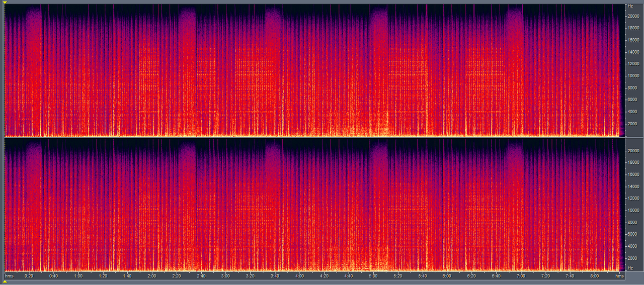Click 16000 on the upper channel frequency scale
This screenshot has height=285, width=644.
pyautogui.click(x=633, y=40)
